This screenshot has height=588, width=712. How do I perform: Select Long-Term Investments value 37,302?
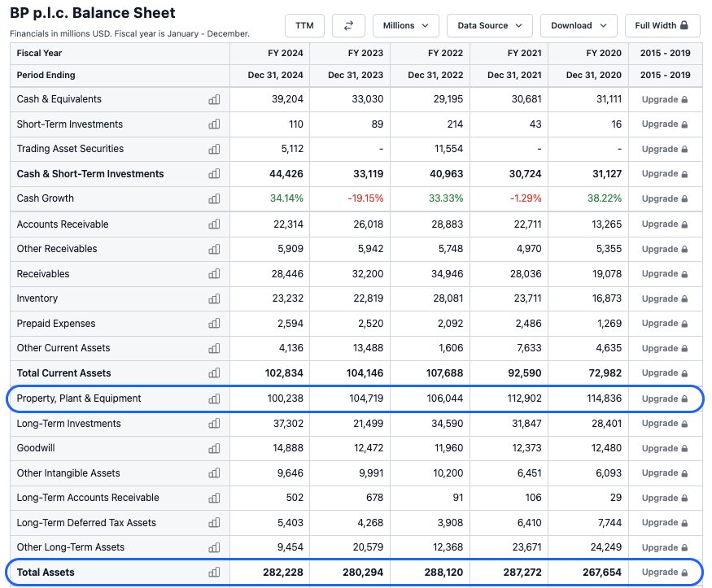288,423
